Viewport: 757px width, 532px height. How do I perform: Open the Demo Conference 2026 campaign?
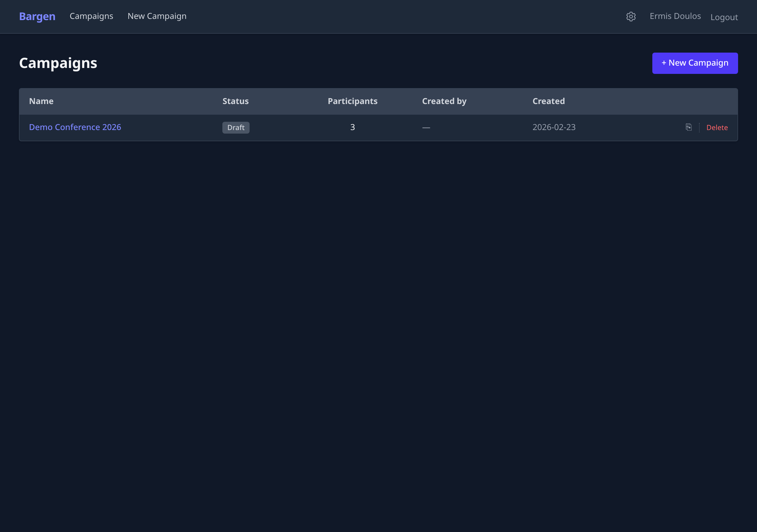[x=75, y=127]
